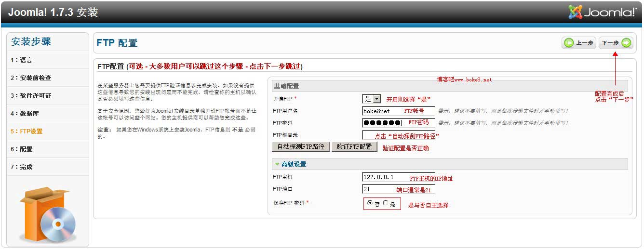This screenshot has width=644, height=249.
Task: Click the FTP端口 field label
Action: 282,189
